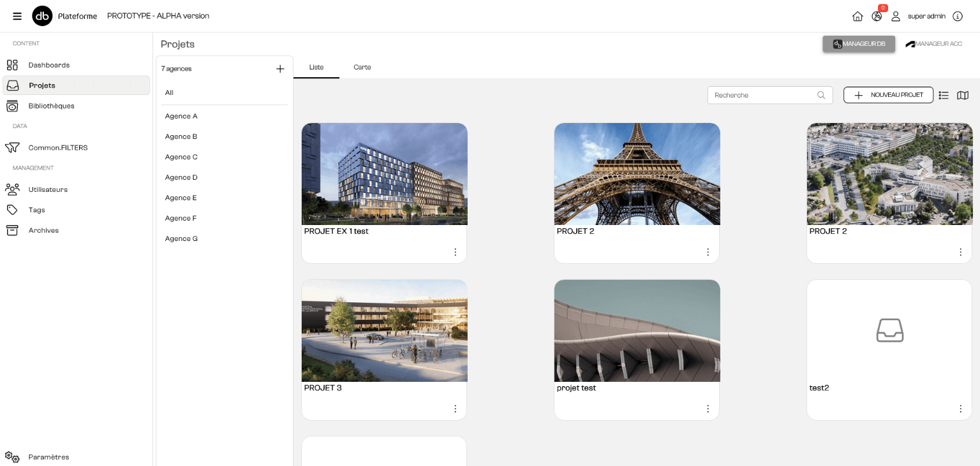
Task: Click the info circle icon
Action: pos(958,17)
